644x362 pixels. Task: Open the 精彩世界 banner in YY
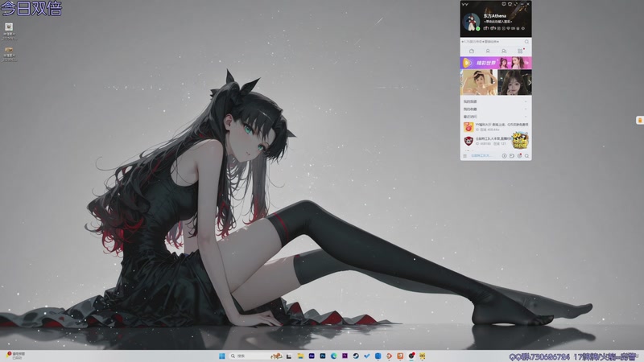coord(496,63)
